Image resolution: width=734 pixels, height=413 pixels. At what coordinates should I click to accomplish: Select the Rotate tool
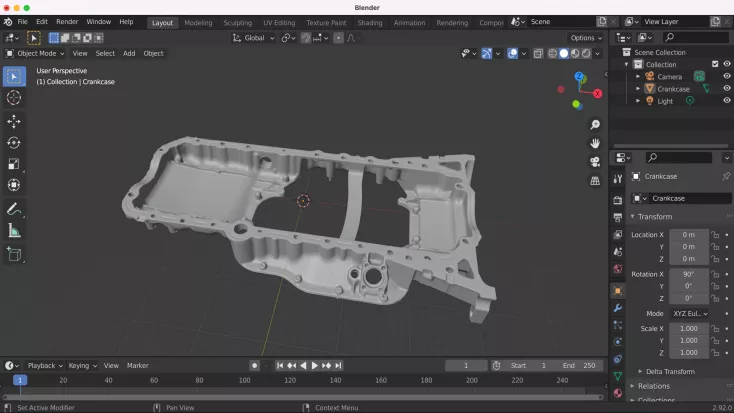tap(14, 143)
